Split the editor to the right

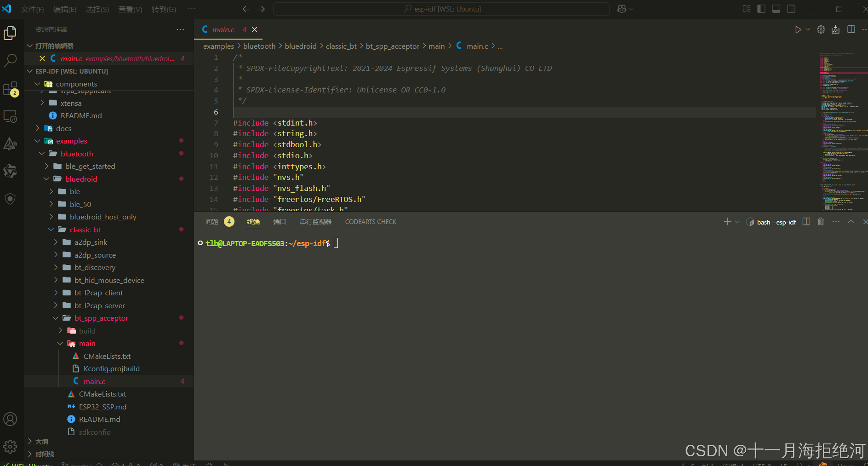coord(851,29)
